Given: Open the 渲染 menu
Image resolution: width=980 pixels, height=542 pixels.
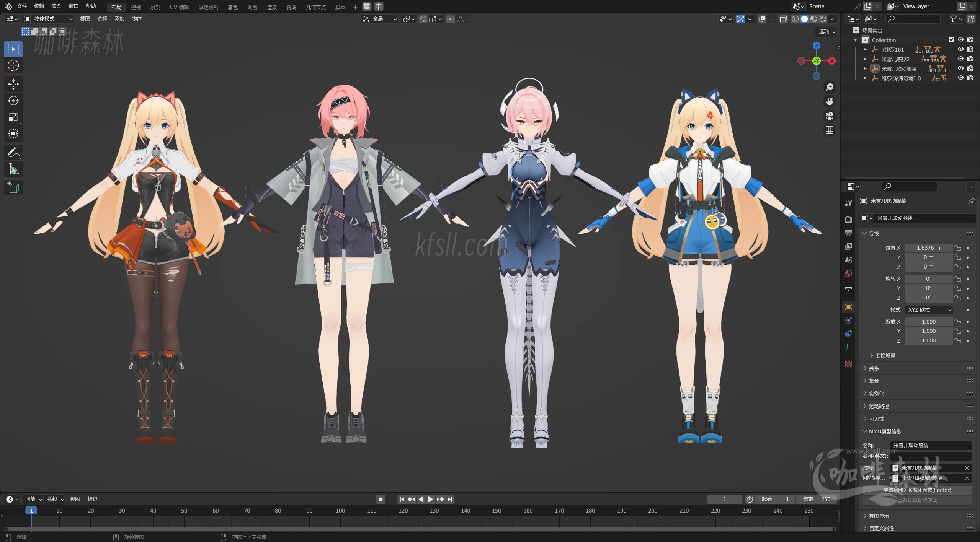Looking at the screenshot, I should pyautogui.click(x=56, y=6).
